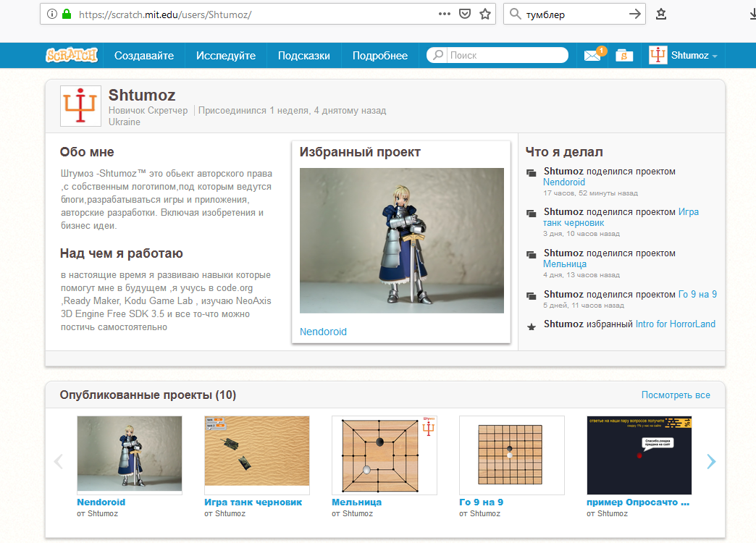Screen dimensions: 756x543
Task: Click the Shtumoz avatar in the navigation bar
Action: [658, 56]
